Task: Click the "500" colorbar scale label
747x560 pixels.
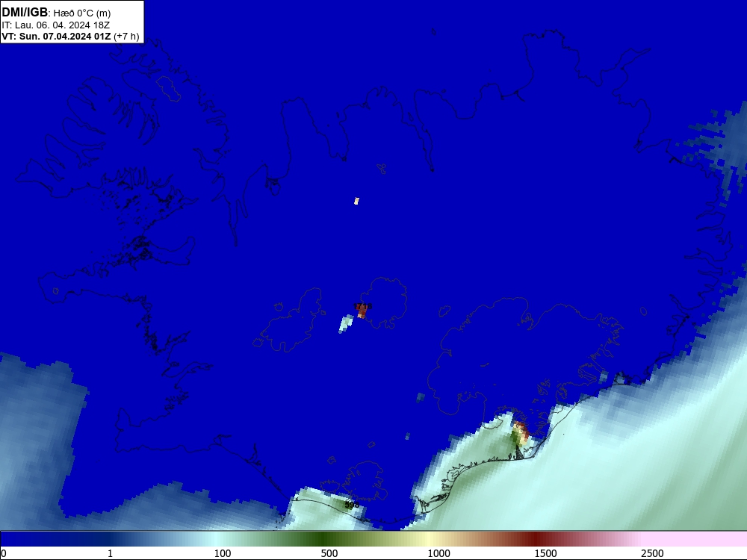Action: click(x=329, y=553)
